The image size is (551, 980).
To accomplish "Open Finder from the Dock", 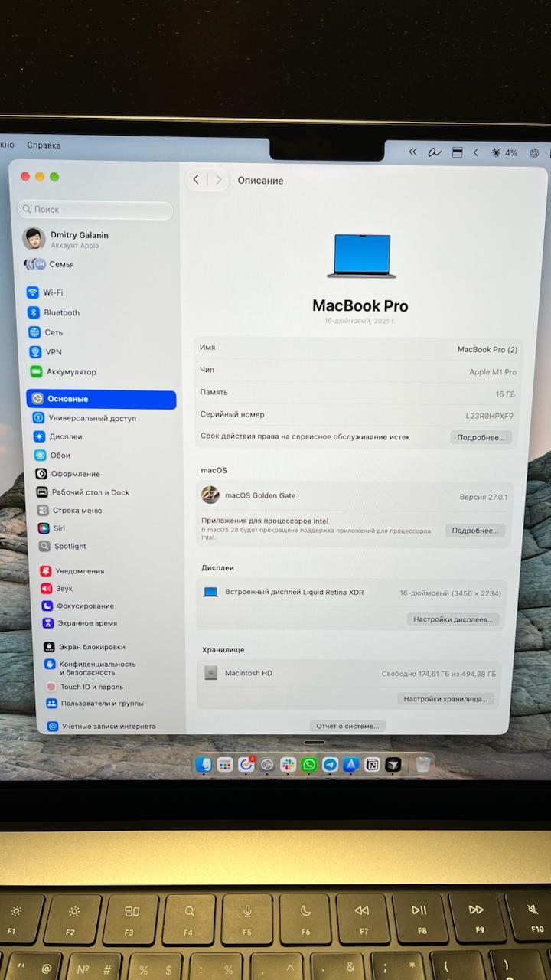I will [x=204, y=764].
